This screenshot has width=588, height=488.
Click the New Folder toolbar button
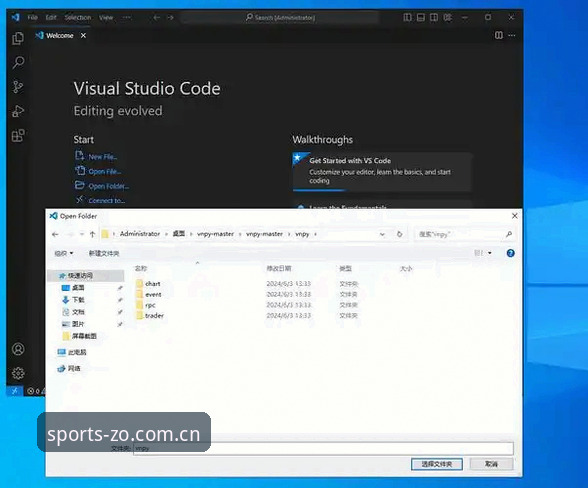(104, 254)
